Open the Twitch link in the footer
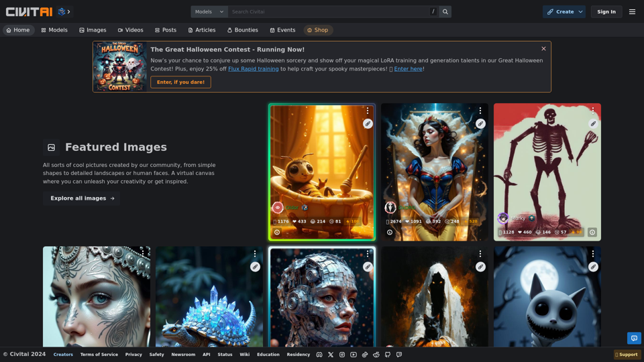Image resolution: width=644 pixels, height=362 pixels. 399,355
